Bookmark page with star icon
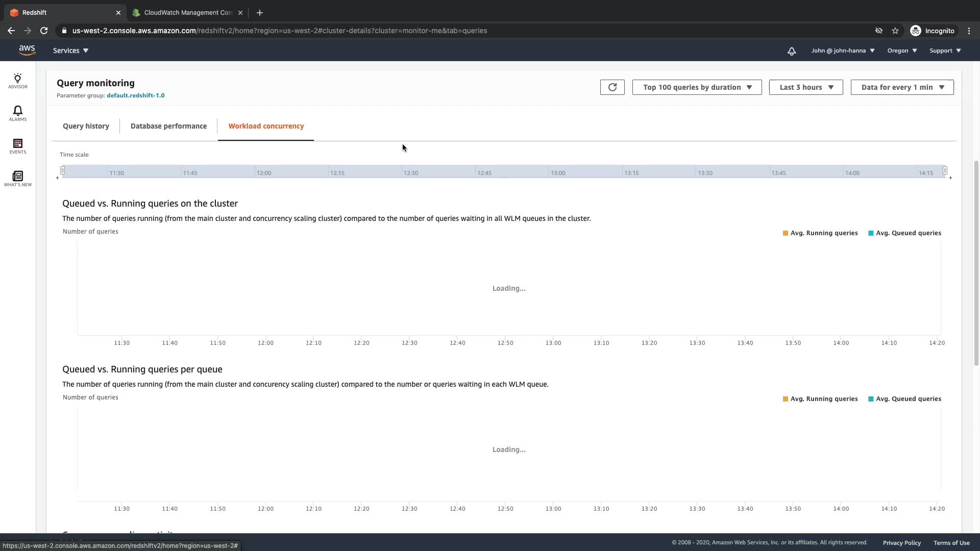980x551 pixels. [x=895, y=31]
